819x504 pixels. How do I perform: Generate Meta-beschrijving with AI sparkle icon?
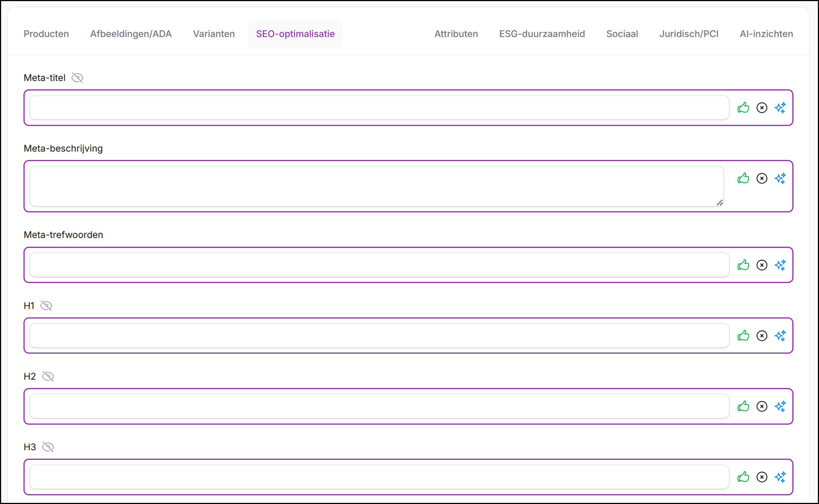pyautogui.click(x=780, y=178)
